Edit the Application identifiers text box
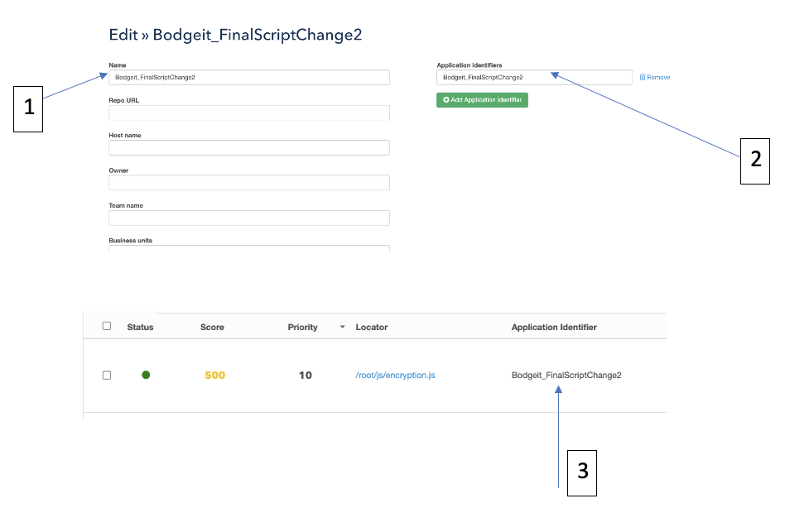The height and width of the screenshot is (532, 785). tap(534, 77)
